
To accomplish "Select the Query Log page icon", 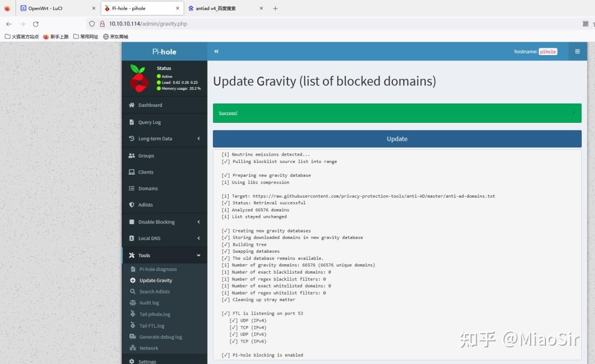I will point(132,122).
